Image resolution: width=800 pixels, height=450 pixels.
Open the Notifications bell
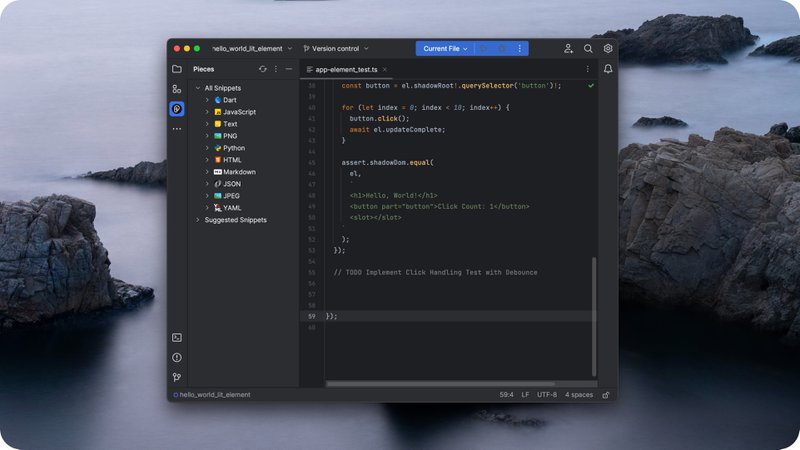[x=608, y=69]
